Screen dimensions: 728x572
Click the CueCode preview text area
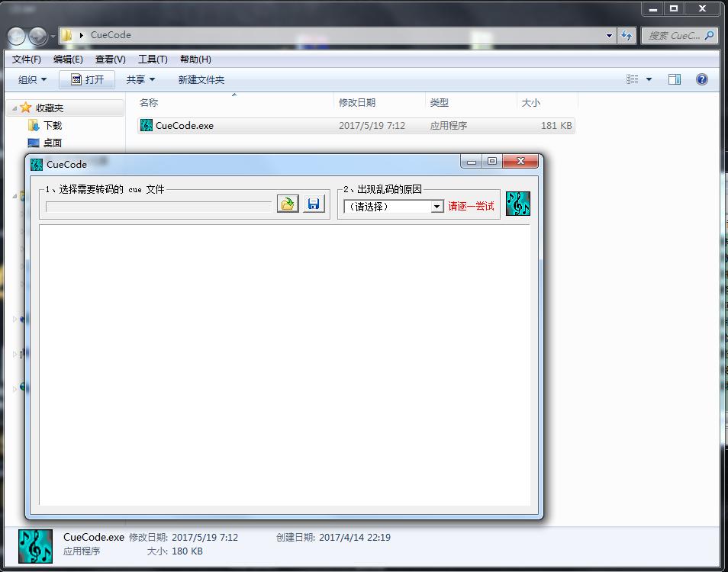285,365
